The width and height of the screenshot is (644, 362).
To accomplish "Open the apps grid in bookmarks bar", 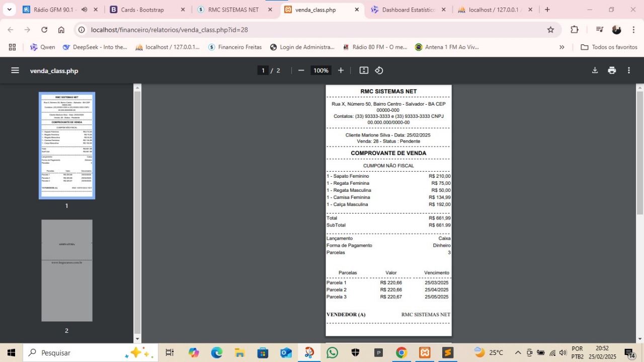I will (x=12, y=47).
